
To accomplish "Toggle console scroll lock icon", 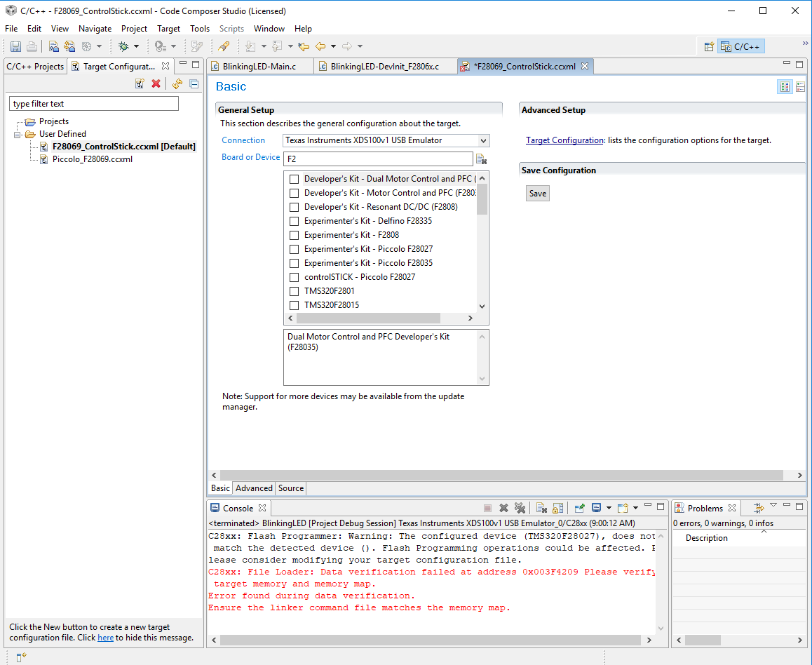I will pos(558,508).
